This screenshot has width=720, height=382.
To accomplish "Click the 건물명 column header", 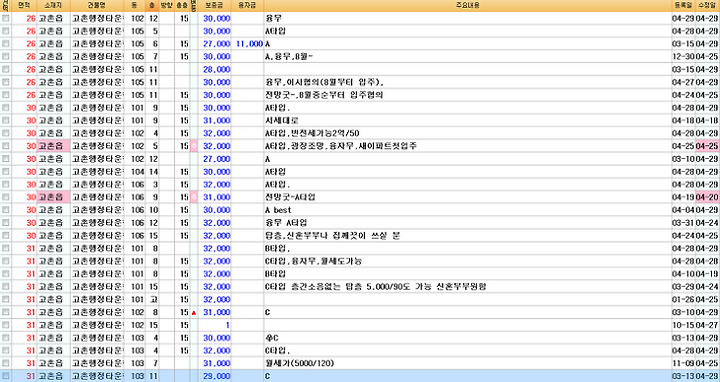I will tap(97, 6).
